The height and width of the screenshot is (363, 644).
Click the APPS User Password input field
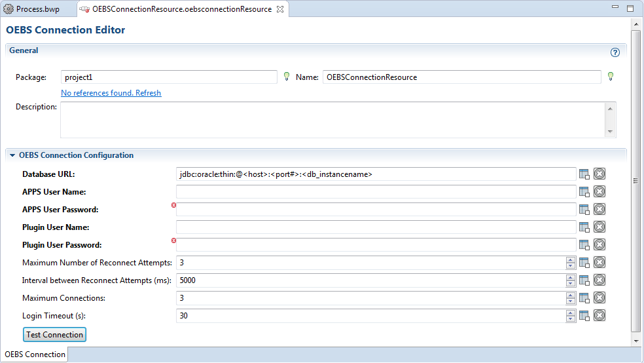tap(376, 209)
